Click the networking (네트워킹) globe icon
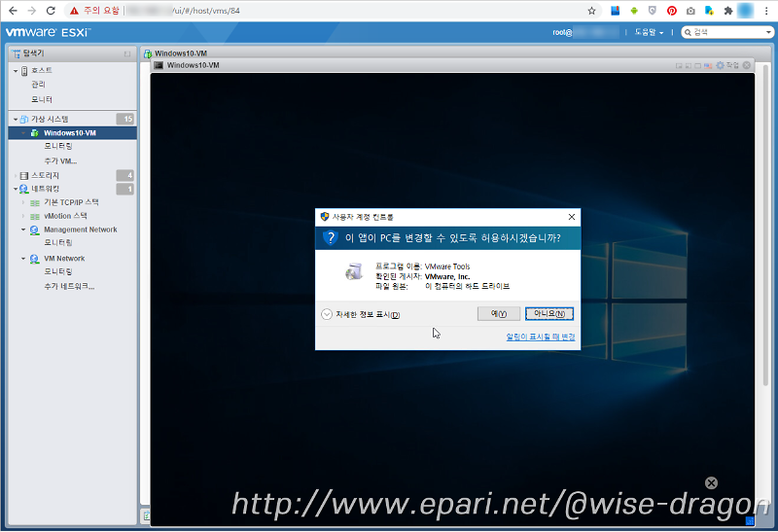This screenshot has height=532, width=778. click(23, 189)
